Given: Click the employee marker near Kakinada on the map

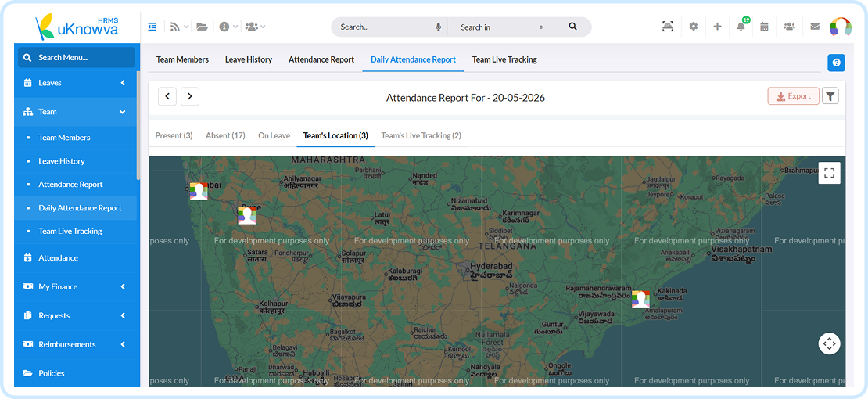Looking at the screenshot, I should click(640, 299).
